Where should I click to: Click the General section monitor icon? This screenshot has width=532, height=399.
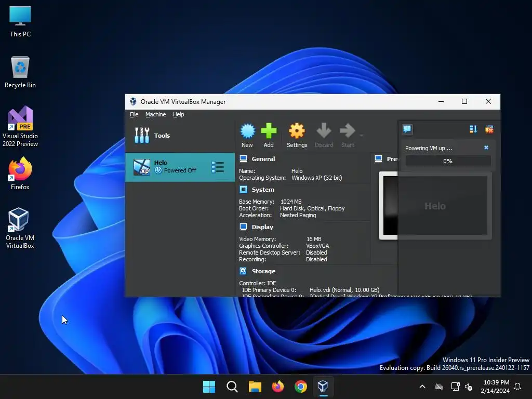[243, 158]
